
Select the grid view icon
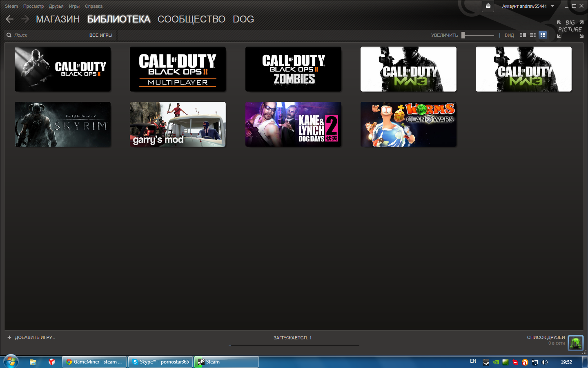(543, 35)
